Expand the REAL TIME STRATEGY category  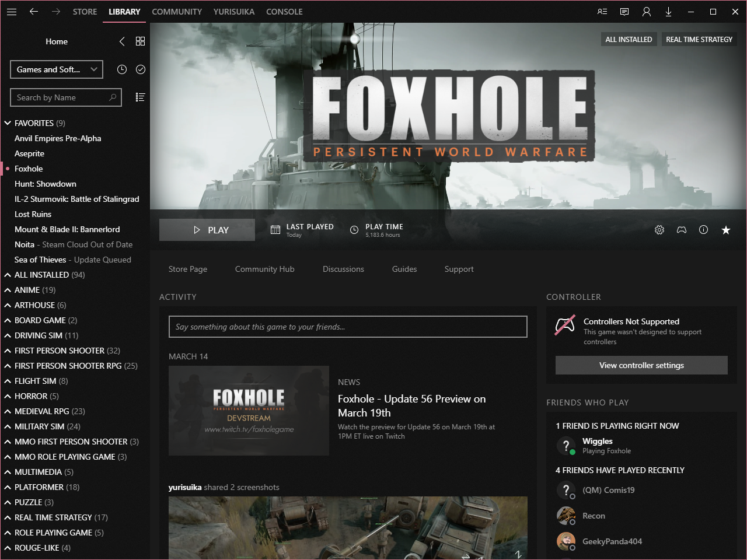8,517
